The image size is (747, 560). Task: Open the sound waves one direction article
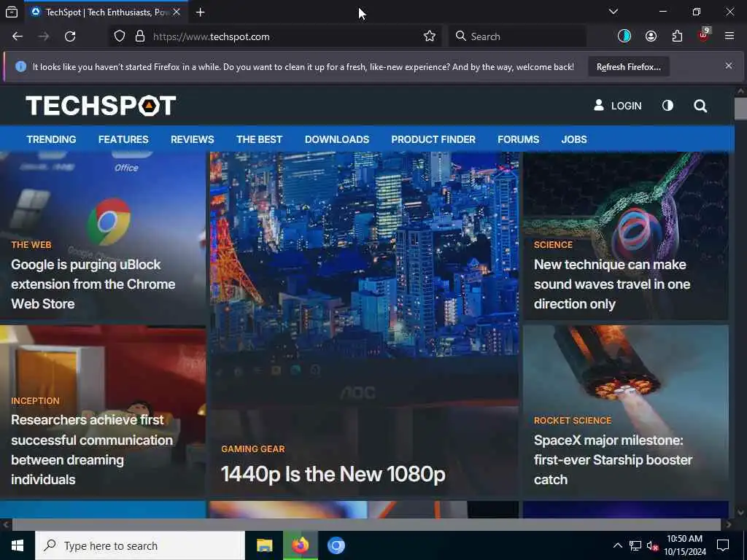click(x=612, y=284)
